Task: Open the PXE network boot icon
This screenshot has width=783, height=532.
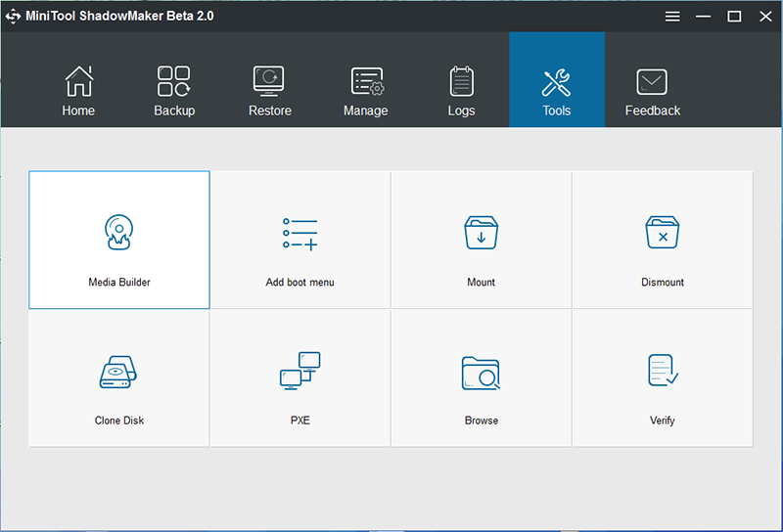Action: click(299, 372)
